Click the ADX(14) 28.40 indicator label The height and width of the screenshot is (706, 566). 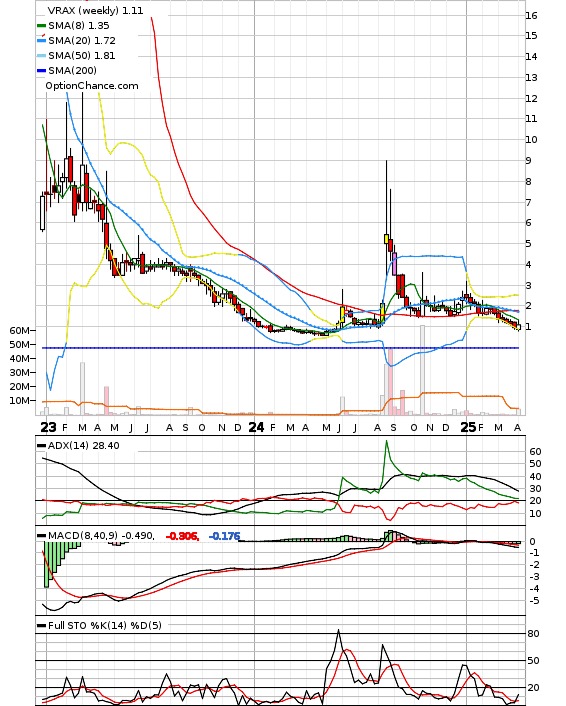pyautogui.click(x=84, y=446)
